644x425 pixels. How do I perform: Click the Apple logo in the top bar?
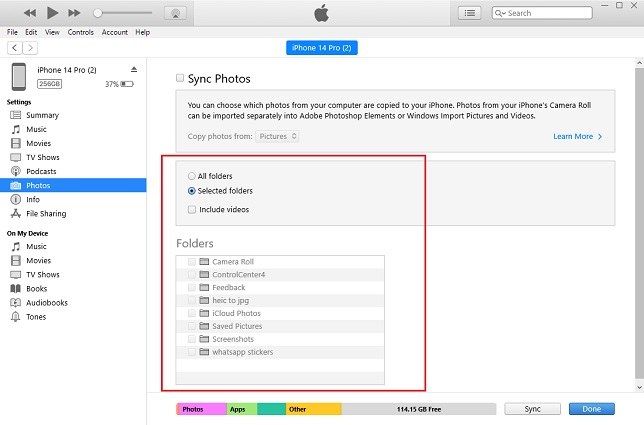click(x=322, y=13)
